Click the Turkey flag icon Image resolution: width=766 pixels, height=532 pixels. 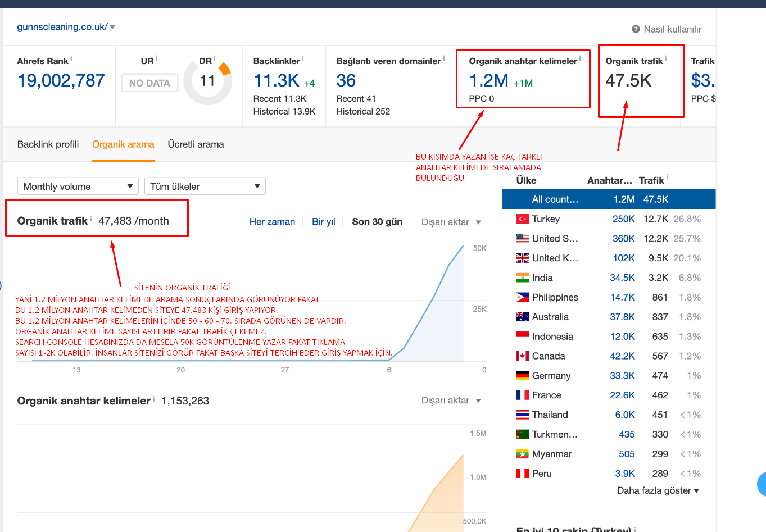(523, 219)
